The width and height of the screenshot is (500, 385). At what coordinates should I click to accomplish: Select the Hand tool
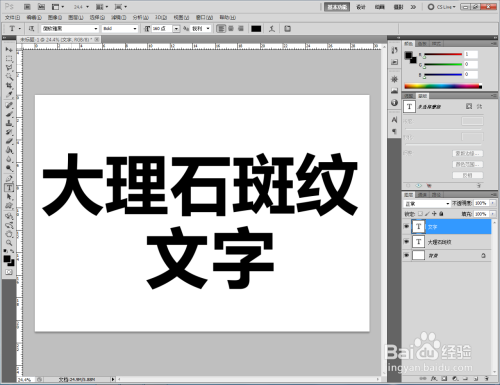tap(9, 234)
